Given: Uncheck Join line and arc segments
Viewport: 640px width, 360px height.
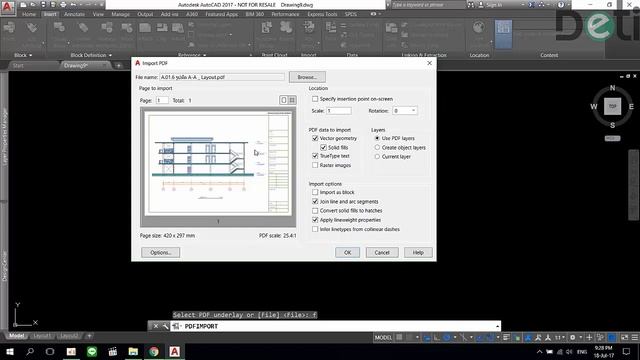Looking at the screenshot, I should coord(315,202).
